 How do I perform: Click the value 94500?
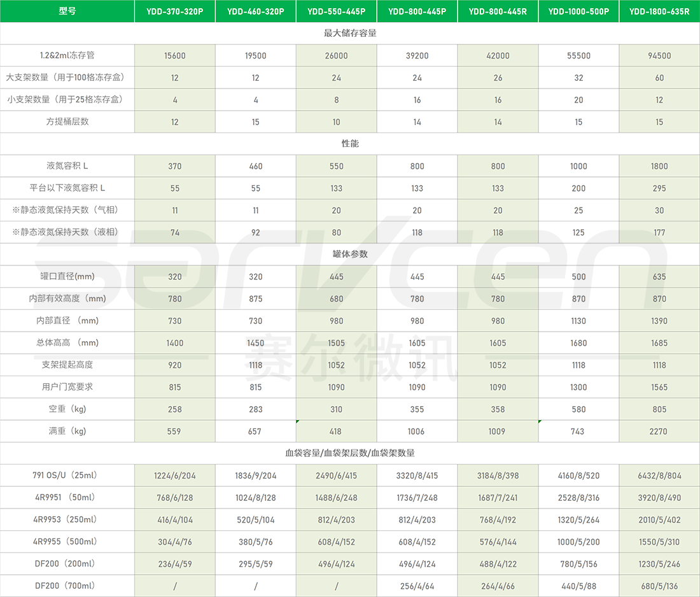tap(659, 56)
